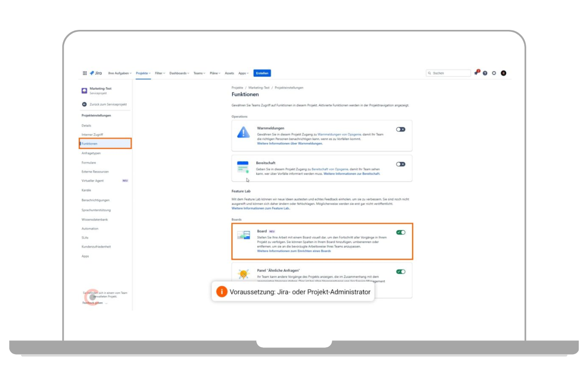
Task: Enable the Warnmeldungen toggle
Action: [x=400, y=129]
